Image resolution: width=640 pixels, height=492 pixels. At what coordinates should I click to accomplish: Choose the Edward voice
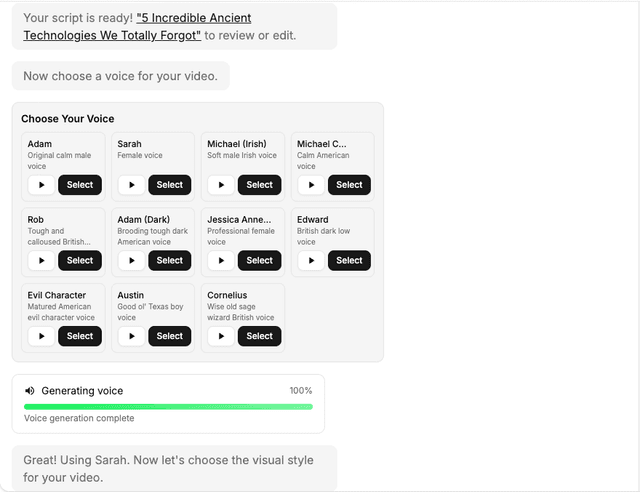coord(349,261)
